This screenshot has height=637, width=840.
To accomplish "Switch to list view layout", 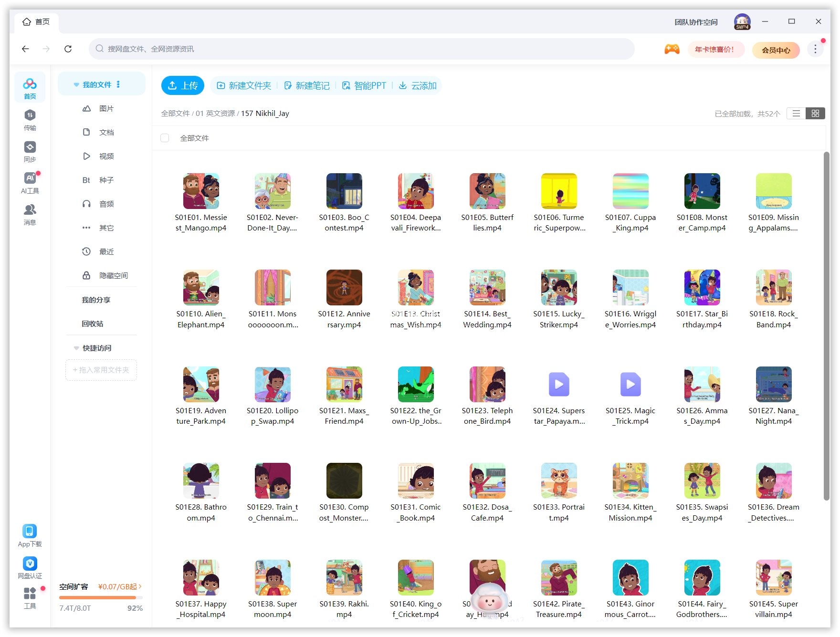I will (x=796, y=114).
